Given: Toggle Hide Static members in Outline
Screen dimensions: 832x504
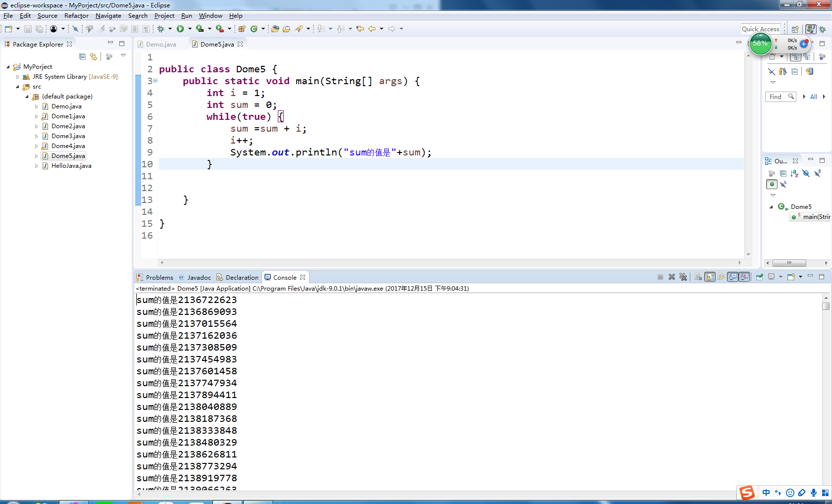Looking at the screenshot, I should click(817, 173).
